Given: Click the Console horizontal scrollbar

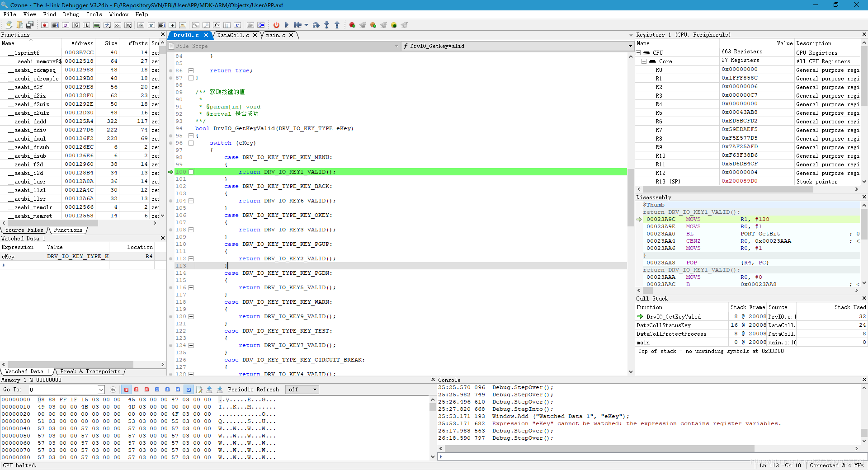Looking at the screenshot, I should (x=599, y=449).
